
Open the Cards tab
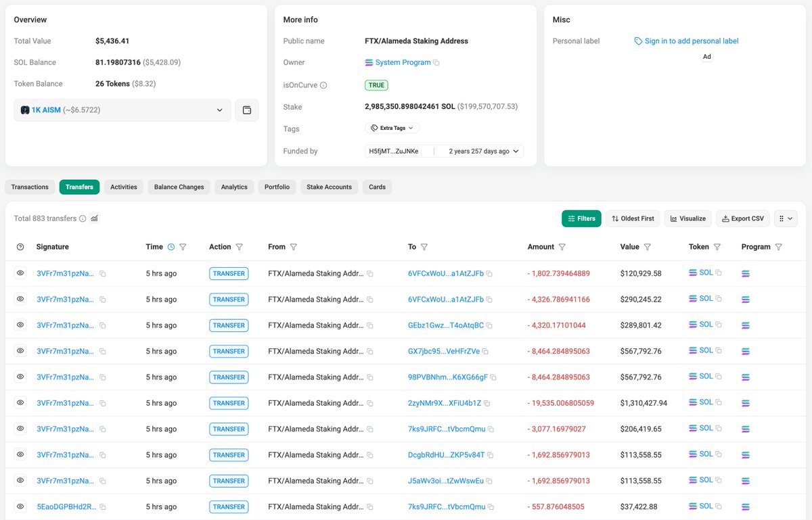(378, 187)
